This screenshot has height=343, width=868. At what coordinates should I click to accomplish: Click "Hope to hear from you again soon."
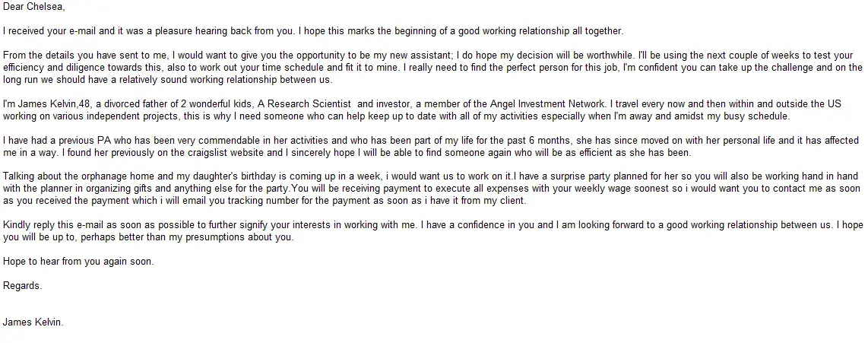coord(78,262)
